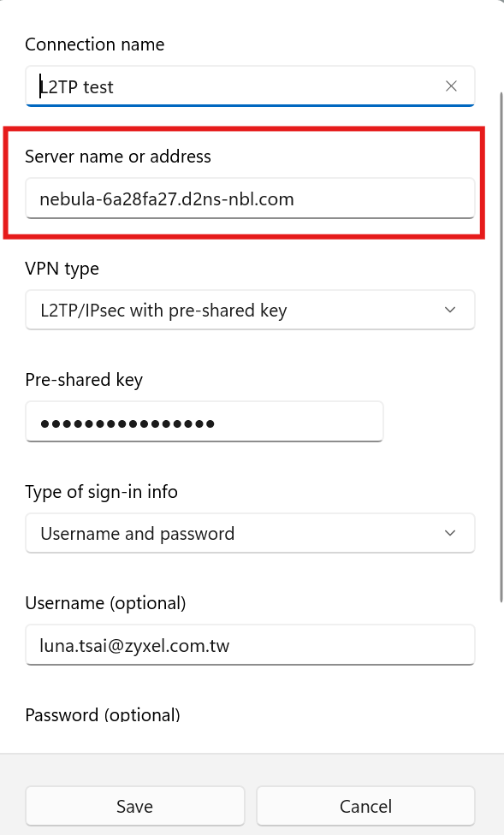
Task: Select the nebula-6a28fa27.d2ns-nbl.com address text
Action: (167, 199)
